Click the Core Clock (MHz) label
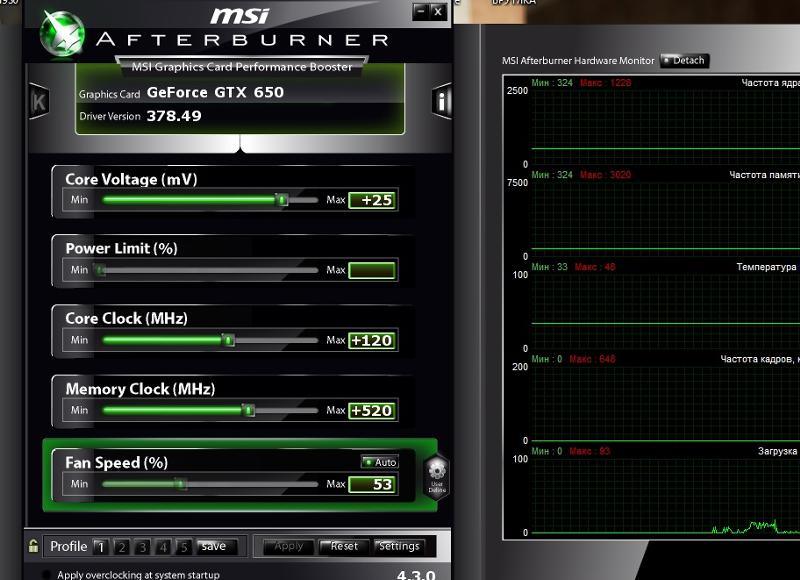The image size is (800, 580). [127, 318]
